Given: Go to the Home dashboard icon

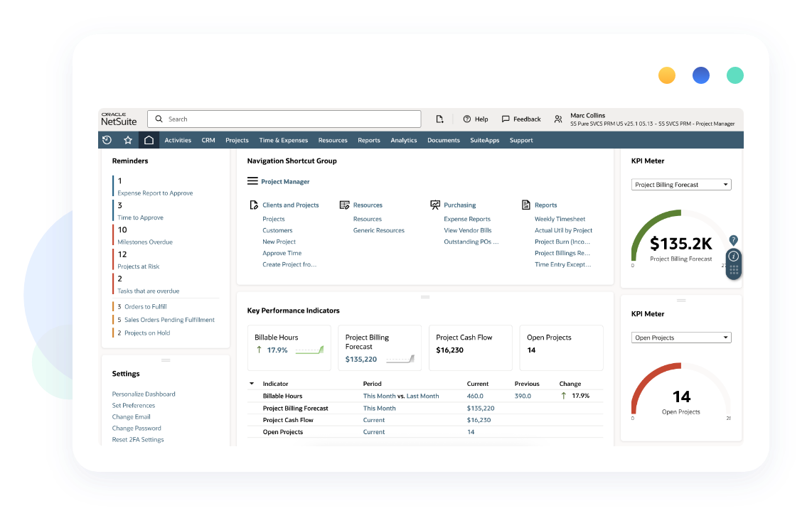Looking at the screenshot, I should tap(149, 140).
